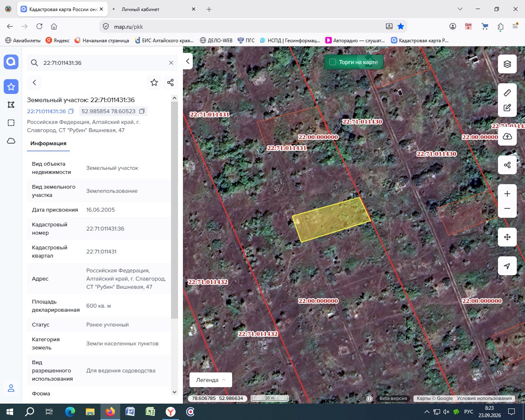This screenshot has height=420, width=525.
Task: Select polygon drawing tool in left sidebar
Action: [11, 105]
